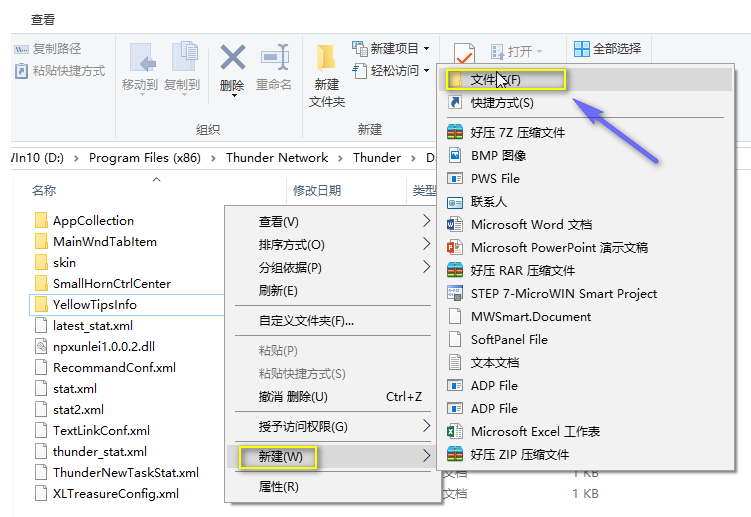This screenshot has width=751, height=517.
Task: Click Paste shortcut (粘贴快捷方式) in ribbon
Action: [x=60, y=71]
